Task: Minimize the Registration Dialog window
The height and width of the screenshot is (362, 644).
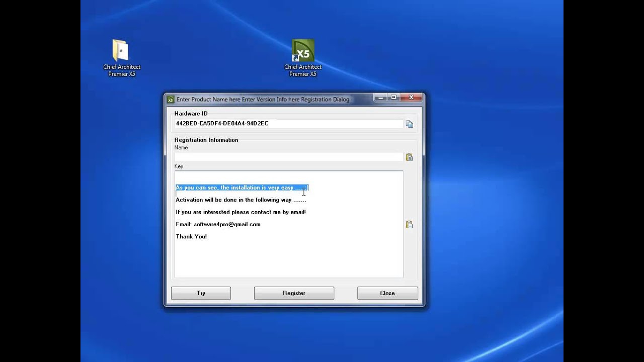Action: tap(382, 98)
